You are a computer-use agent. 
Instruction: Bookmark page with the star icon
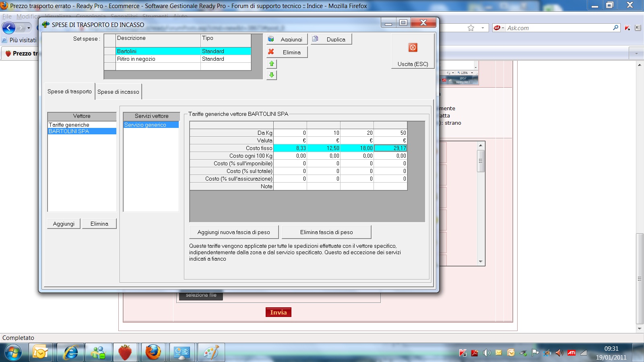pyautogui.click(x=471, y=28)
